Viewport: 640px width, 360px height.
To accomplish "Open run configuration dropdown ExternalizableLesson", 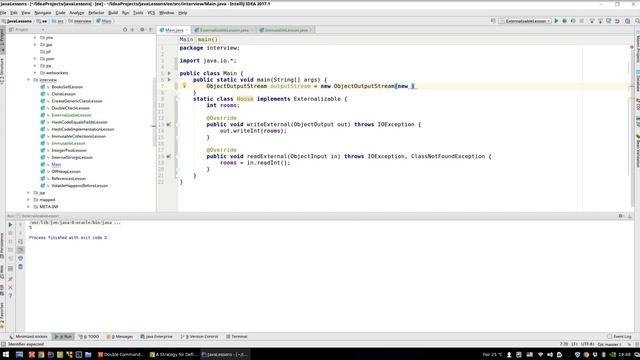I will tap(525, 21).
